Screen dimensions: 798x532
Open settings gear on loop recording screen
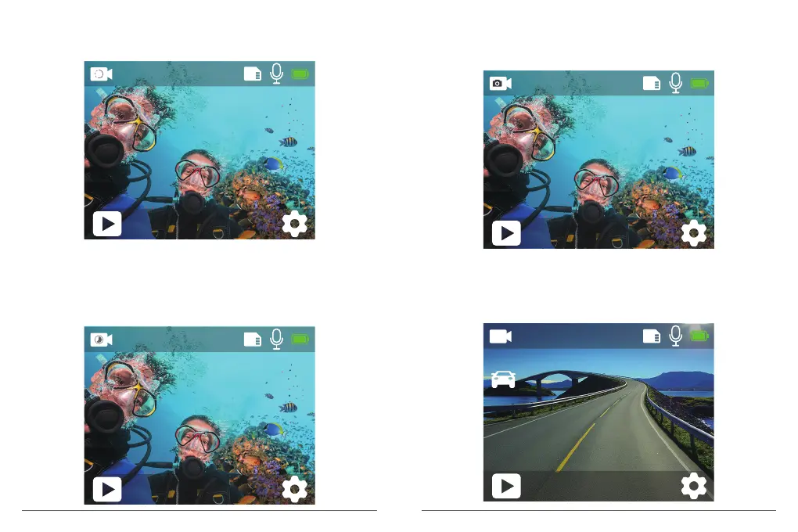(x=295, y=224)
